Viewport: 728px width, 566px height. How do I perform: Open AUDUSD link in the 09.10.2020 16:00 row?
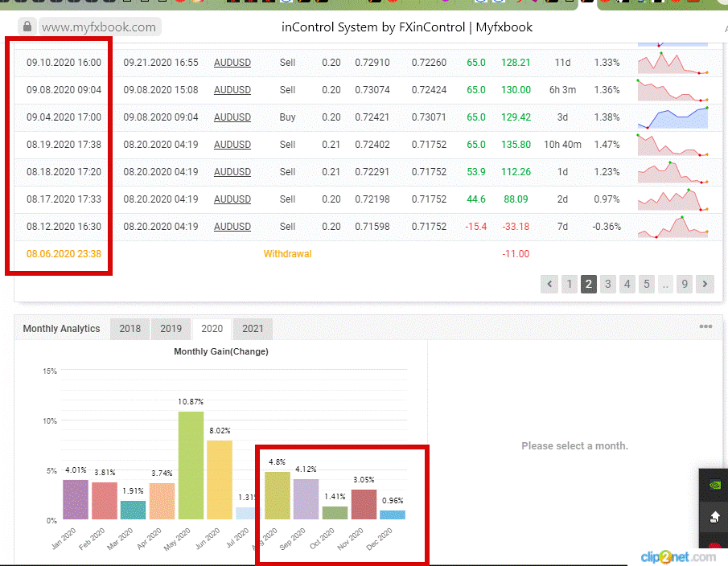click(x=232, y=63)
